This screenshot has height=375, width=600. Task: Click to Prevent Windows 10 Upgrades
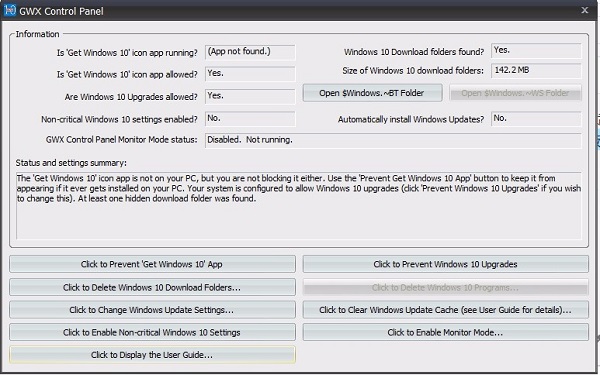pos(445,264)
